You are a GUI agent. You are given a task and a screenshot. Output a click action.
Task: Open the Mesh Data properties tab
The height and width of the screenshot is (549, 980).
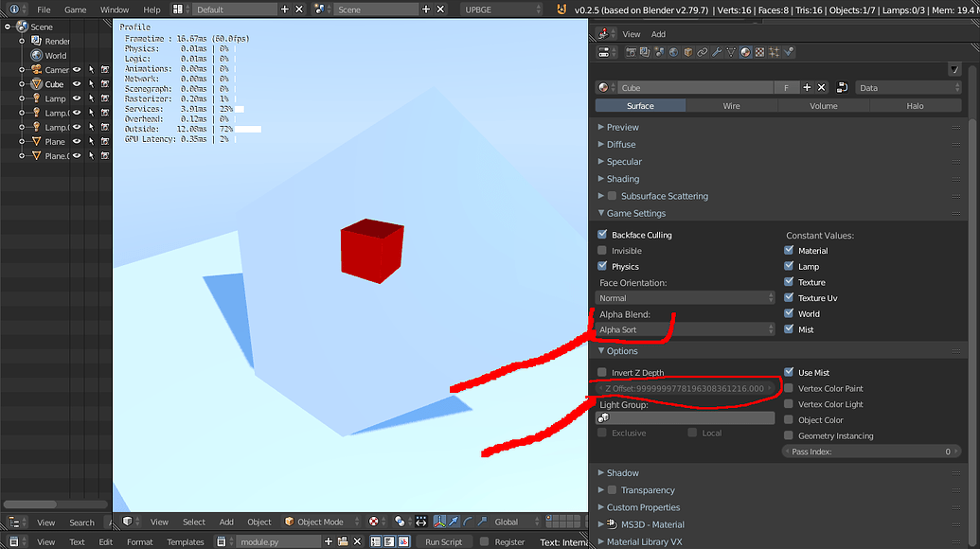click(x=731, y=52)
